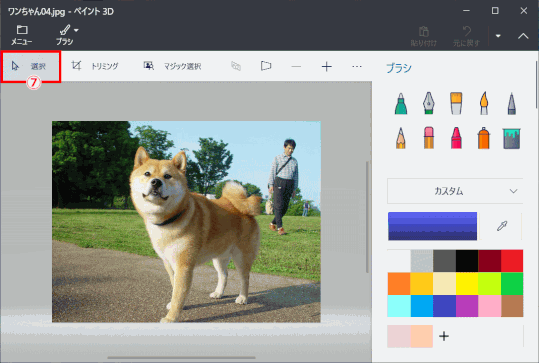This screenshot has width=539, height=363.
Task: Choose the brown color swatch
Action: (x=512, y=306)
